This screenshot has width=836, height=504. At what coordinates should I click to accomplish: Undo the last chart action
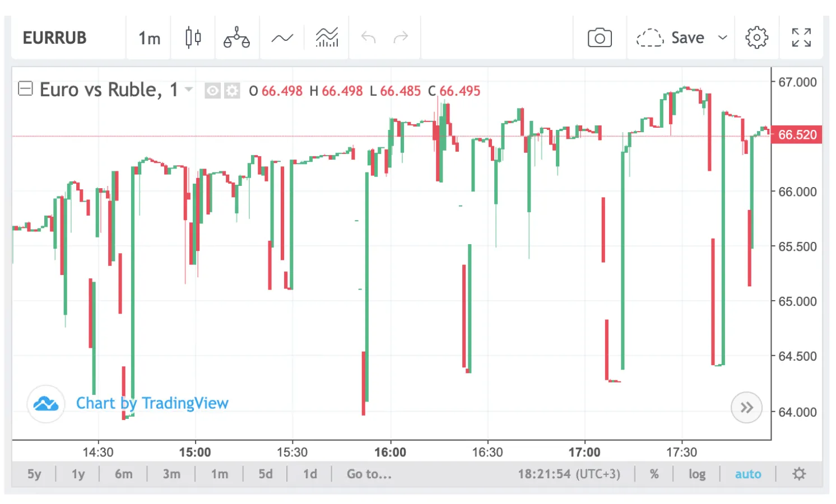tap(368, 38)
